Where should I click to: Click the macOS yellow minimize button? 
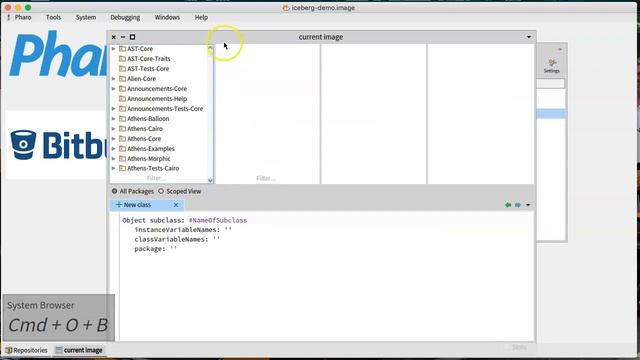point(18,7)
